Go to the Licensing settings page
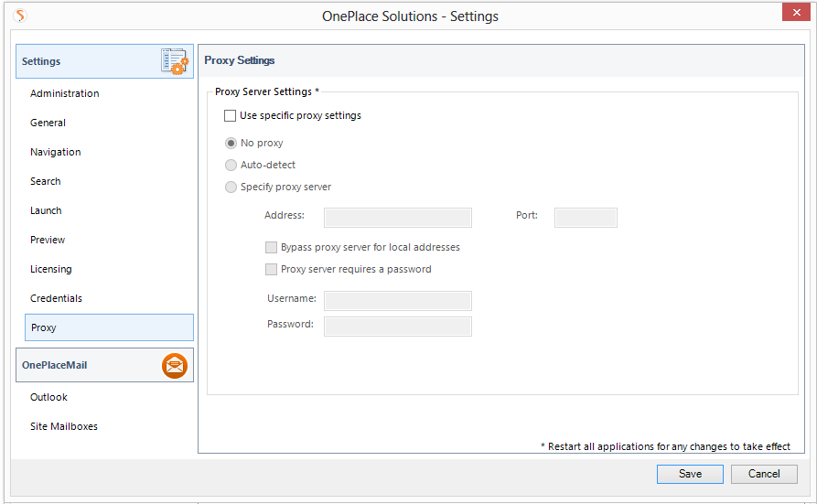Viewport: 817px width, 504px height. click(51, 269)
